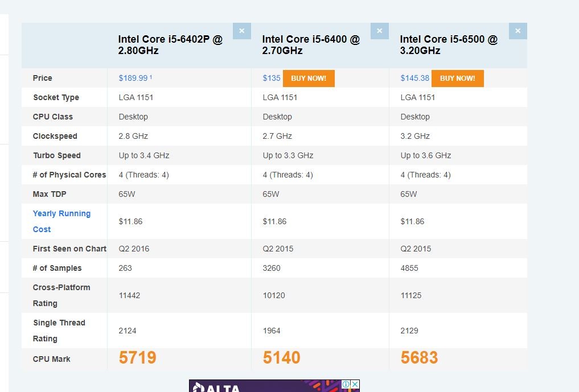The width and height of the screenshot is (579, 392).
Task: Click the footnote 1 superscript beside $189.99
Action: 151,77
